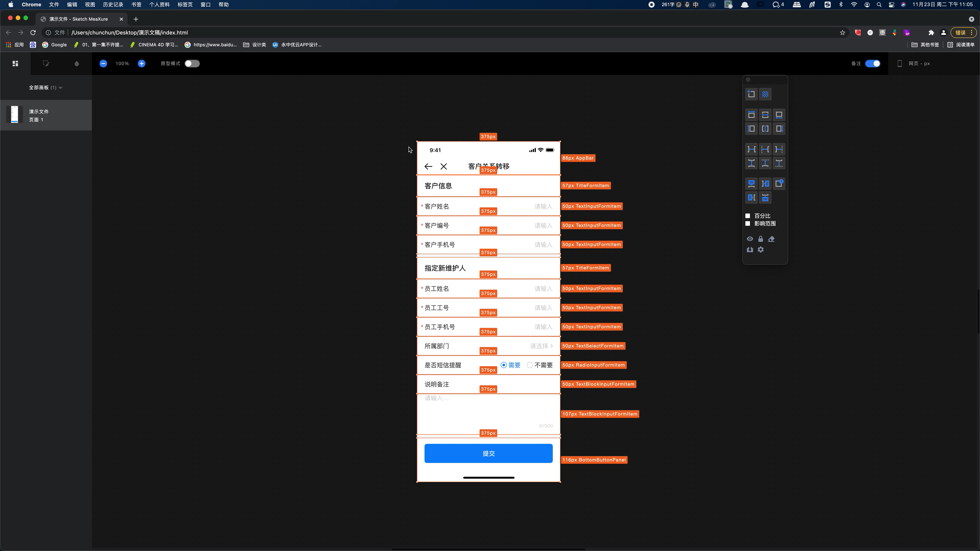Mark height at left of layer

pos(751,128)
